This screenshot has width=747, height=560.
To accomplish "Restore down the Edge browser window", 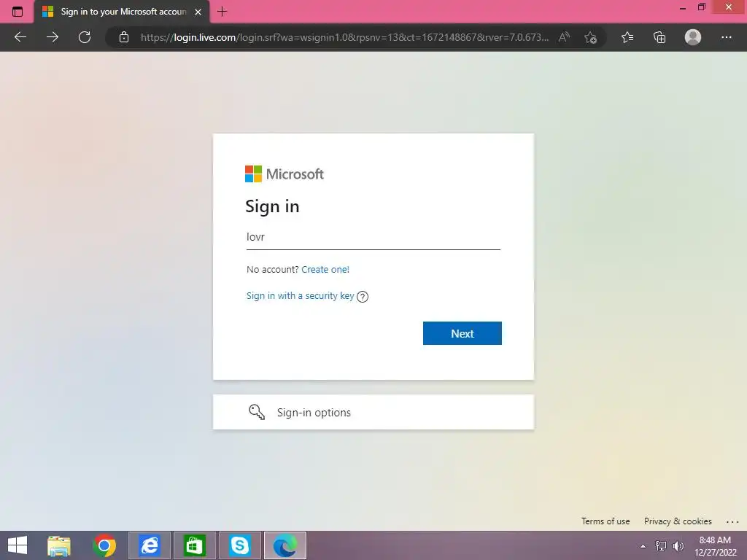I will [x=701, y=7].
